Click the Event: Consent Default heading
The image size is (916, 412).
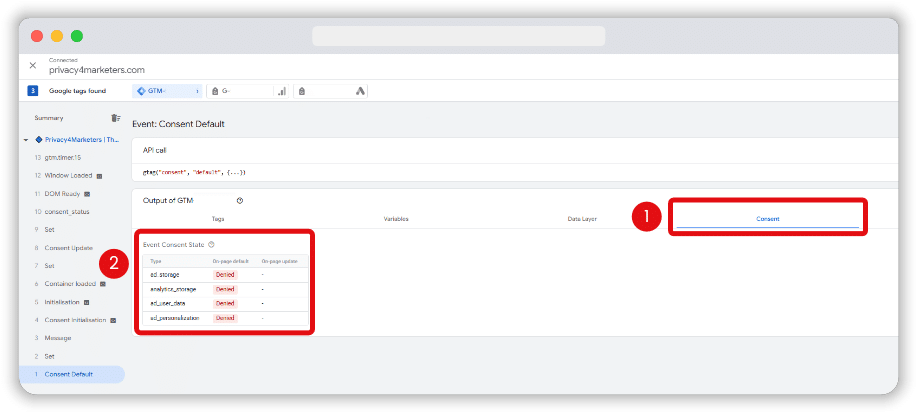click(178, 124)
